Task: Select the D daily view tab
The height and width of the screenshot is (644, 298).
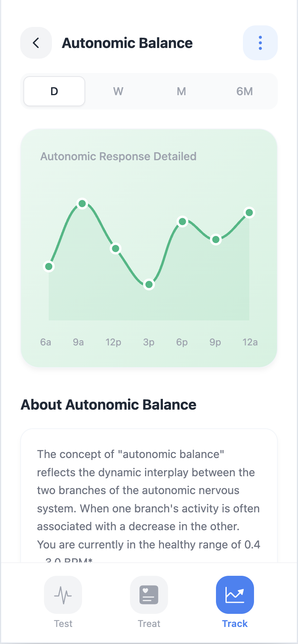Action: (54, 91)
